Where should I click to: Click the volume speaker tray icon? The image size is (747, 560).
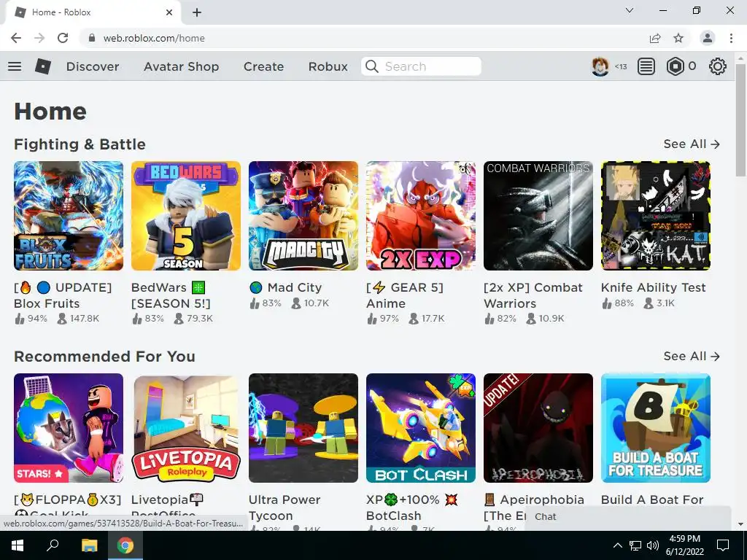pyautogui.click(x=653, y=545)
